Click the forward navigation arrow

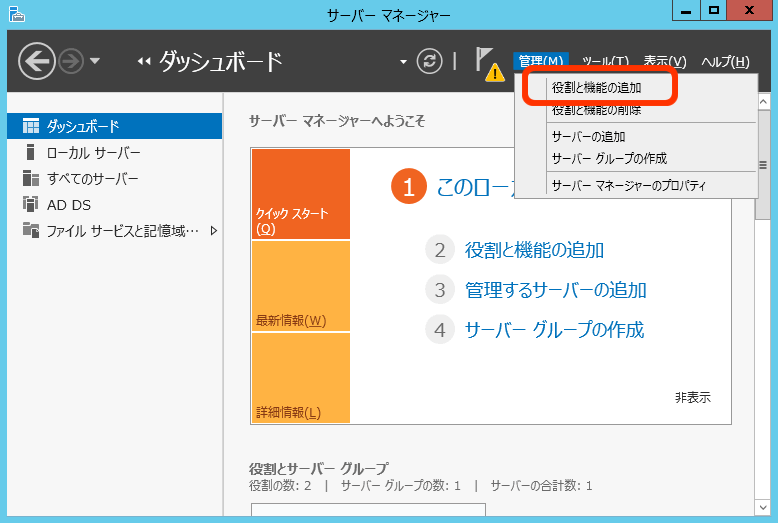(71, 62)
